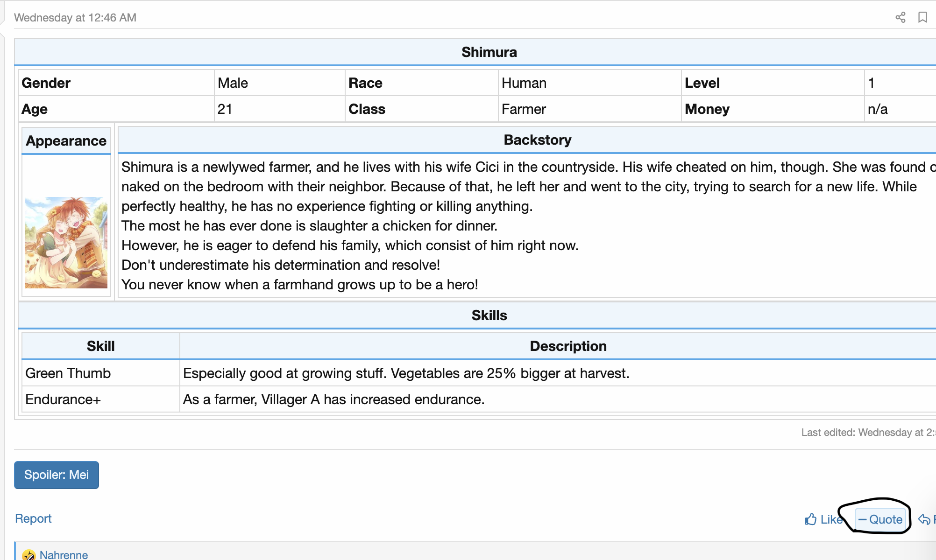Viewport: 936px width, 560px height.
Task: Click the Appearance header cell
Action: click(x=66, y=141)
